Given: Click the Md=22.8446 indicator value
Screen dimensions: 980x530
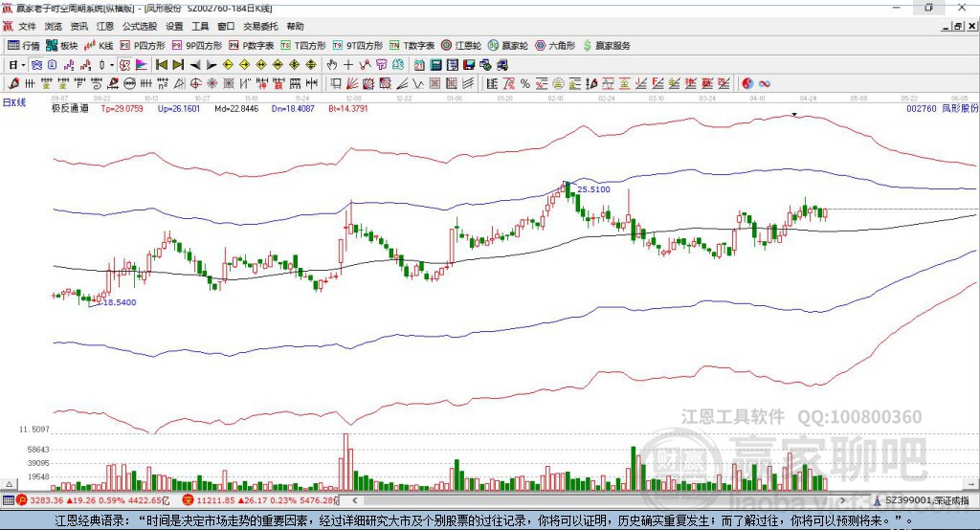Looking at the screenshot, I should [236, 109].
